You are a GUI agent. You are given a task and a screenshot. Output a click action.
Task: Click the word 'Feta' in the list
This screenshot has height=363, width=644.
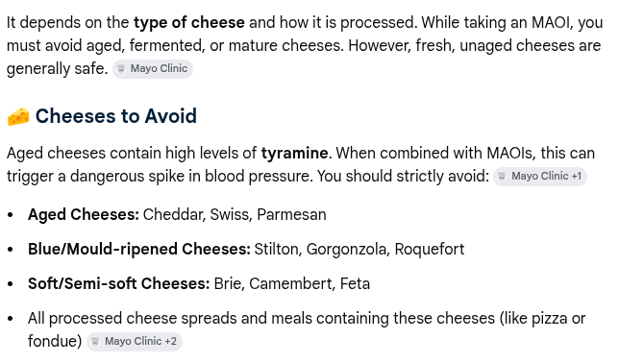tap(356, 284)
